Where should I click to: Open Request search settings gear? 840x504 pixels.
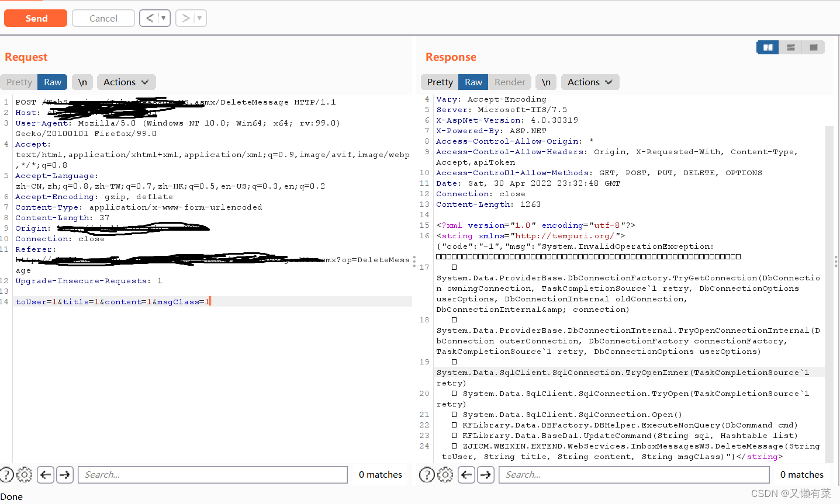coord(25,475)
